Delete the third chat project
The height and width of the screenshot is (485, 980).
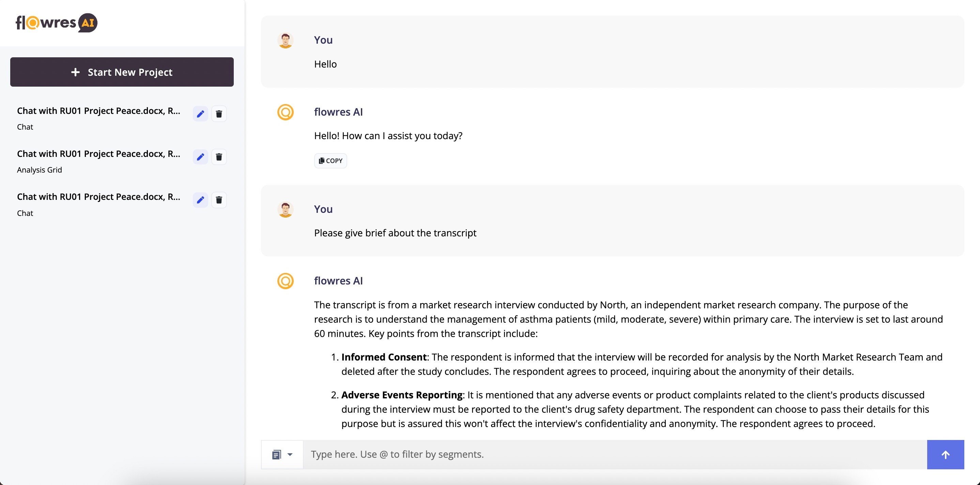point(219,200)
